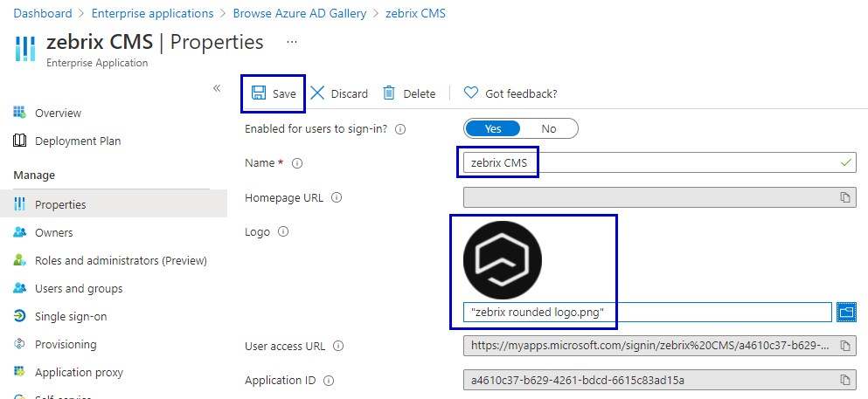Click the info icon next to User access URL
This screenshot has width=868, height=399.
tap(338, 347)
